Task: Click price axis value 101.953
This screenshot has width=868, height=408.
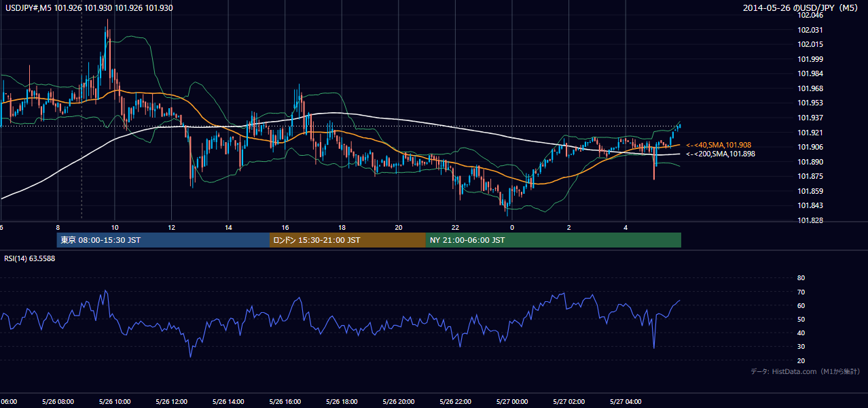Action: coord(810,103)
